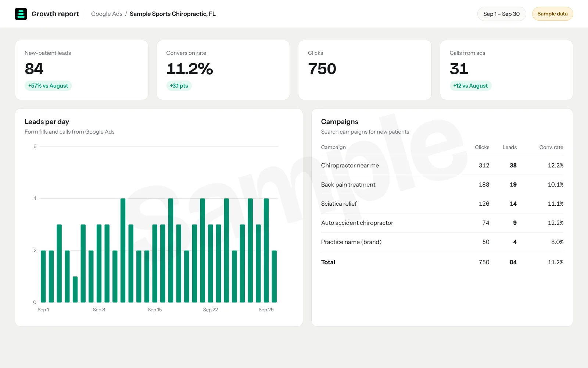
Task: Select the Calls from ads value 31
Action: click(459, 69)
